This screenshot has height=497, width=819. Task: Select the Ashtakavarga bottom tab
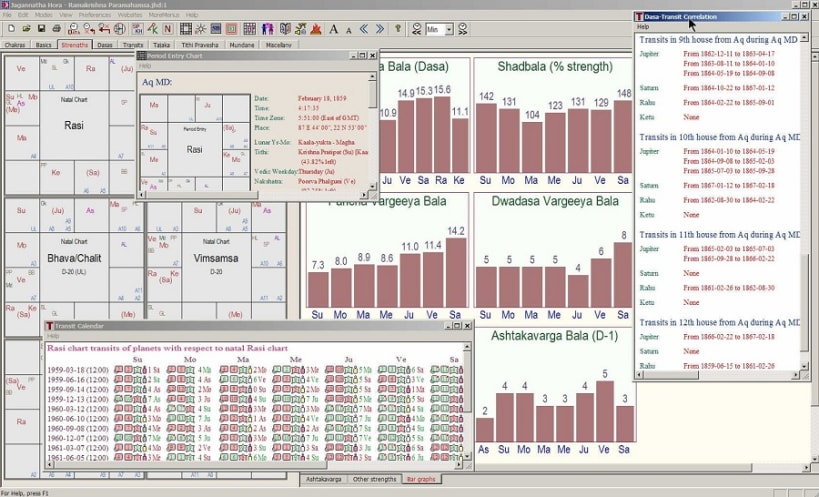click(x=324, y=479)
